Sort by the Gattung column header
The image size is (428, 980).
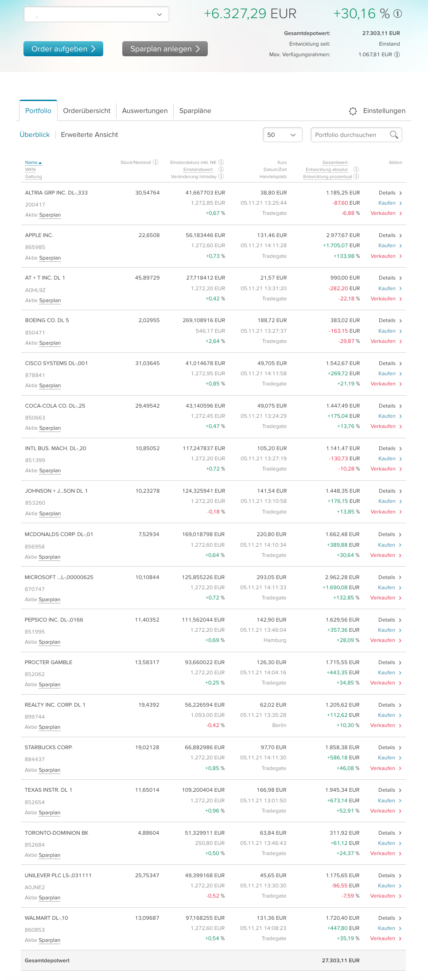point(33,177)
